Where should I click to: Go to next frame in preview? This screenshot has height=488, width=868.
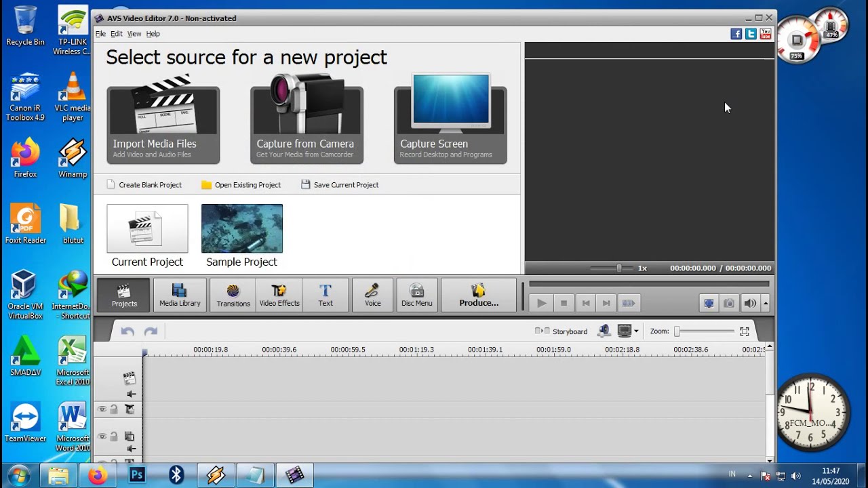click(607, 303)
